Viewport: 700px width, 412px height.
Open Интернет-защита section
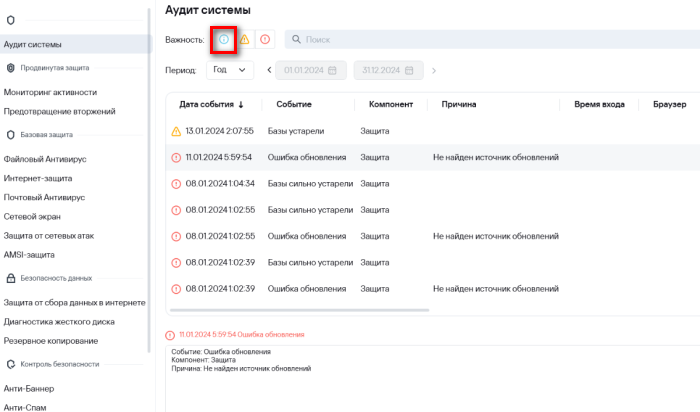(x=38, y=179)
